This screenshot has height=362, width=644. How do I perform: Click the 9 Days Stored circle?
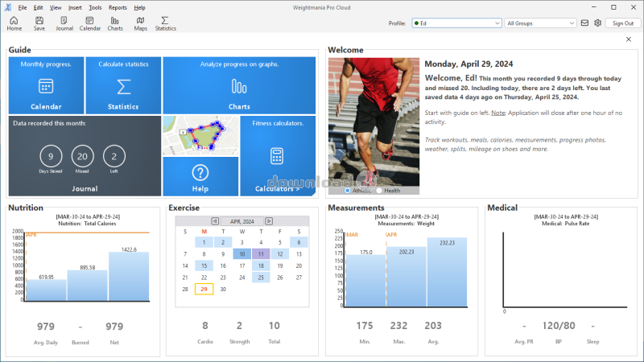51,156
